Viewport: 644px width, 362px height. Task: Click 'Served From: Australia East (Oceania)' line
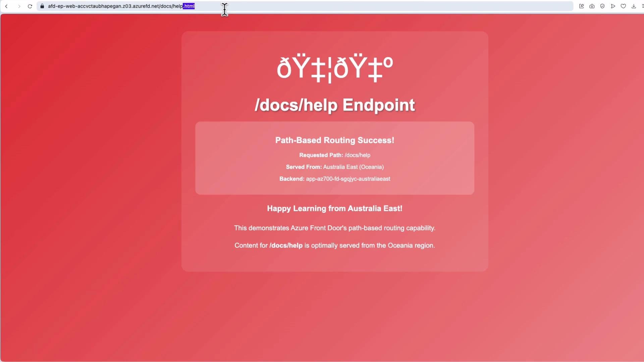pos(335,167)
